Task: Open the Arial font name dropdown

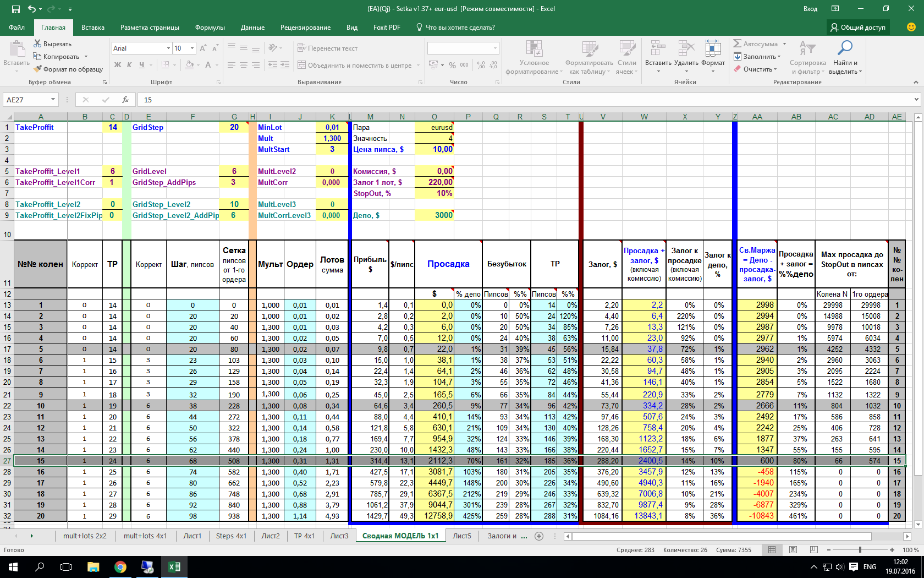Action: coord(168,48)
